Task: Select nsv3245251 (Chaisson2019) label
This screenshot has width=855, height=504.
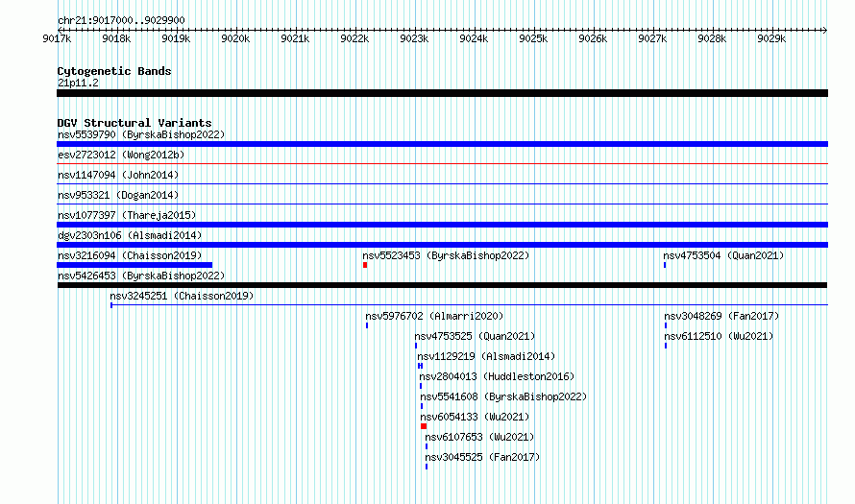Action: pos(183,296)
